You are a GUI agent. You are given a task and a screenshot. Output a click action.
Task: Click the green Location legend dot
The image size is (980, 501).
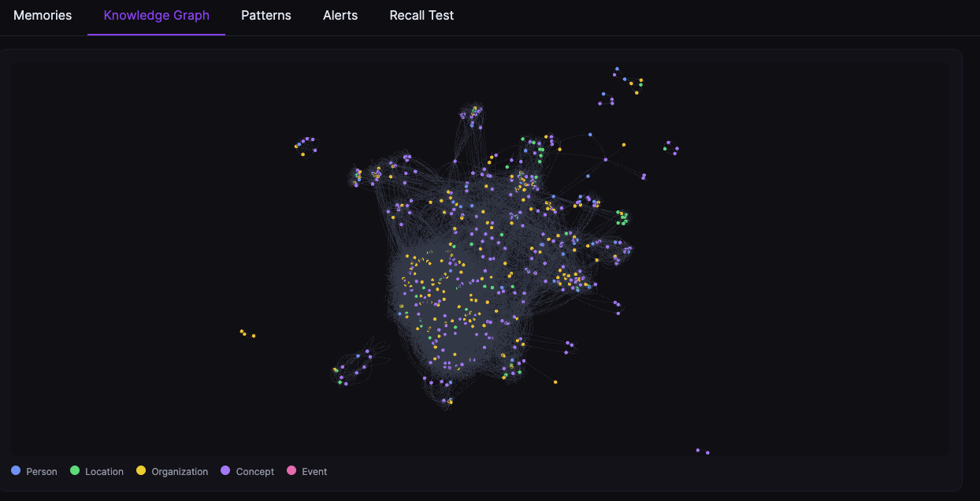(75, 470)
